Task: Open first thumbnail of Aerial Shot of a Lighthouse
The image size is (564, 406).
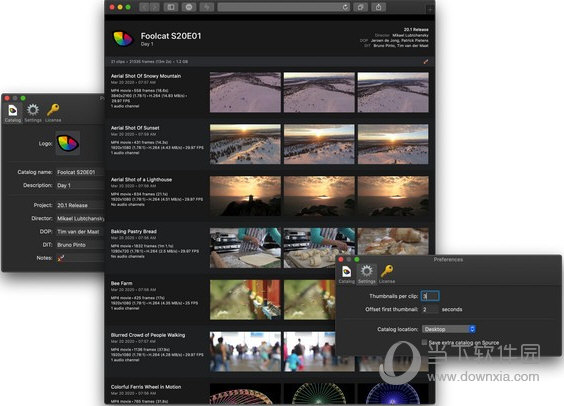Action: (245, 196)
